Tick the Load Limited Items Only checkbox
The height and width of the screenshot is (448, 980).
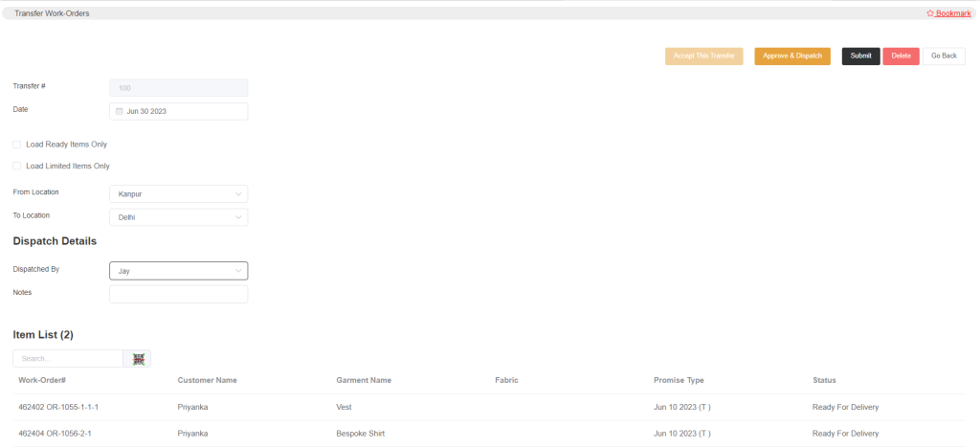point(17,167)
